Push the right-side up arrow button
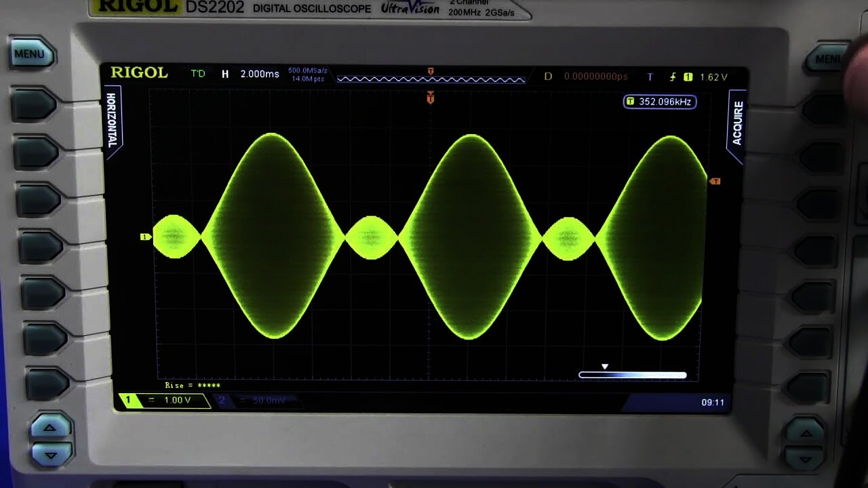Screen dimensions: 868x488 coord(806,432)
